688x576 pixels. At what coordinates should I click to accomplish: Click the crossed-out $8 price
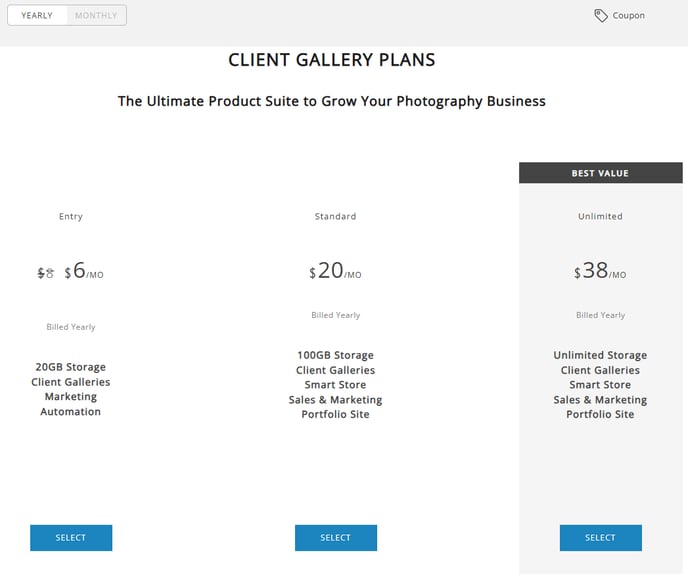pos(45,273)
